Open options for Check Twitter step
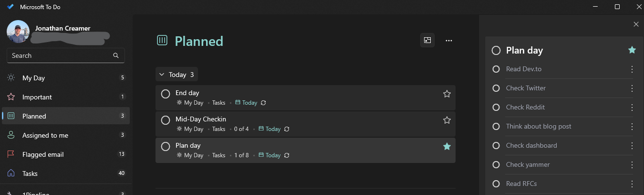 pyautogui.click(x=632, y=88)
